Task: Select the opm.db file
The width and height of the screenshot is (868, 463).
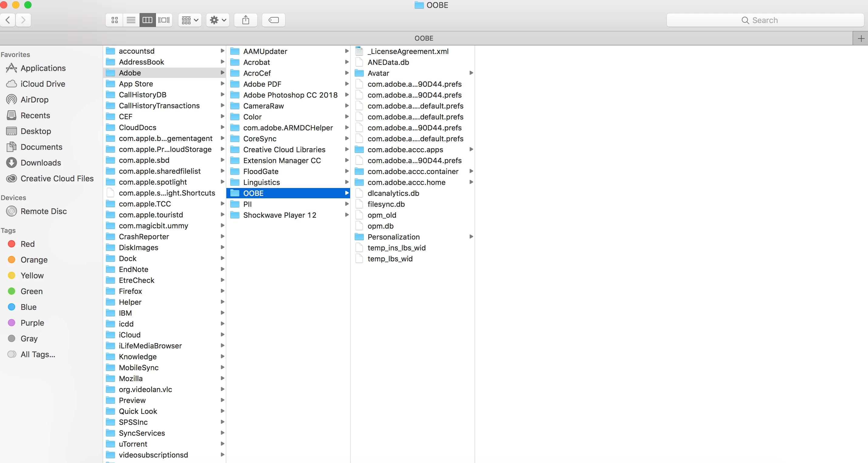Action: point(380,226)
